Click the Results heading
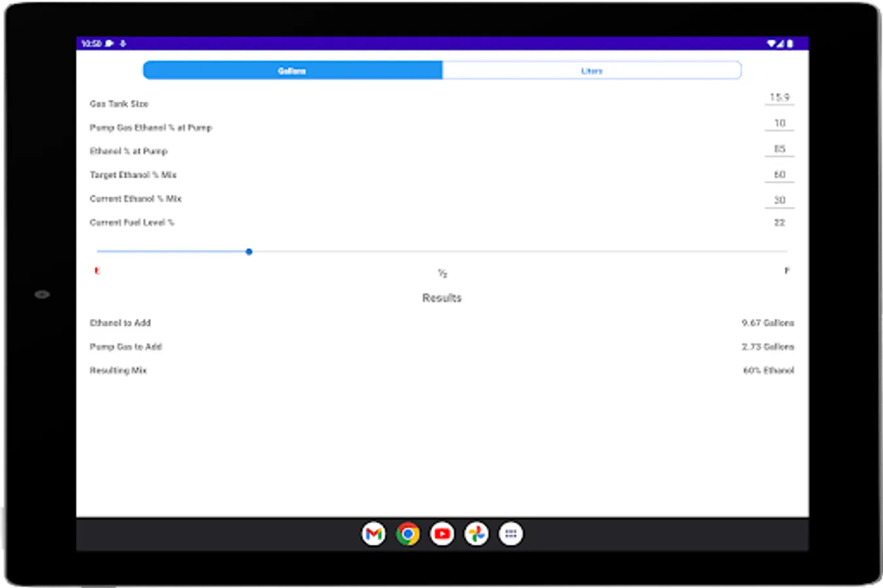The width and height of the screenshot is (883, 588). coord(442,298)
